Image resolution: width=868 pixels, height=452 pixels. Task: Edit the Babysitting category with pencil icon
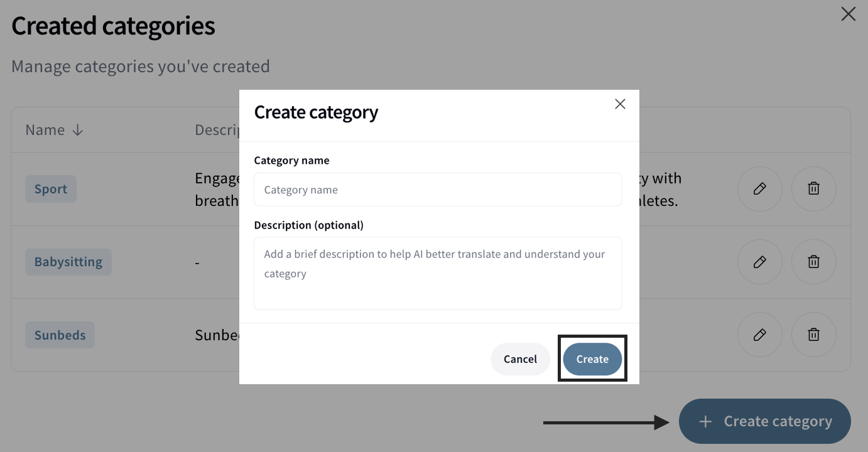[759, 262]
